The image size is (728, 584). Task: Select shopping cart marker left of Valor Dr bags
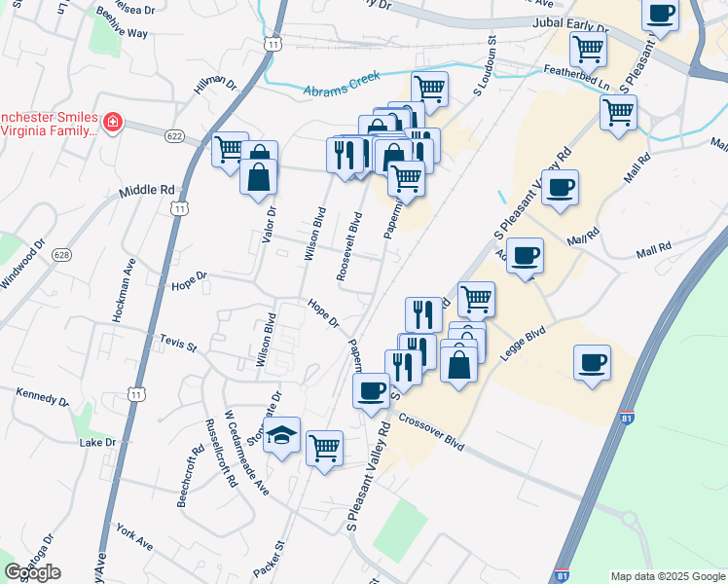(230, 151)
